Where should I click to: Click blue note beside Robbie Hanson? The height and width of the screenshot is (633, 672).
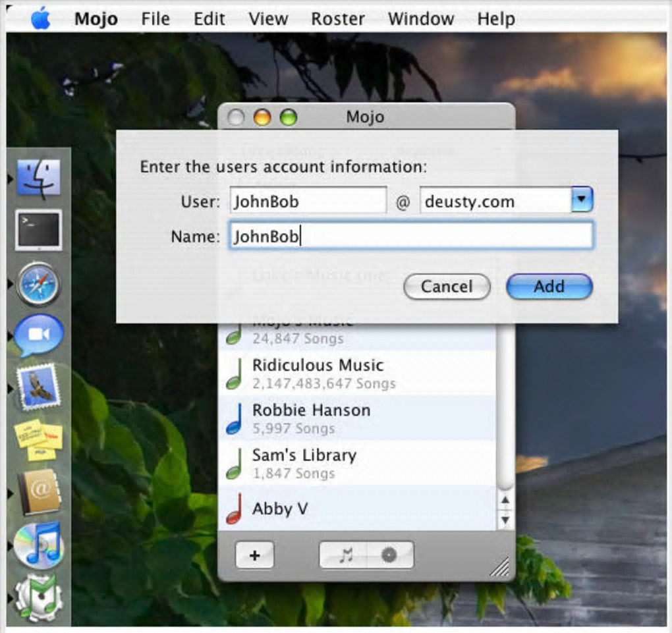[235, 419]
